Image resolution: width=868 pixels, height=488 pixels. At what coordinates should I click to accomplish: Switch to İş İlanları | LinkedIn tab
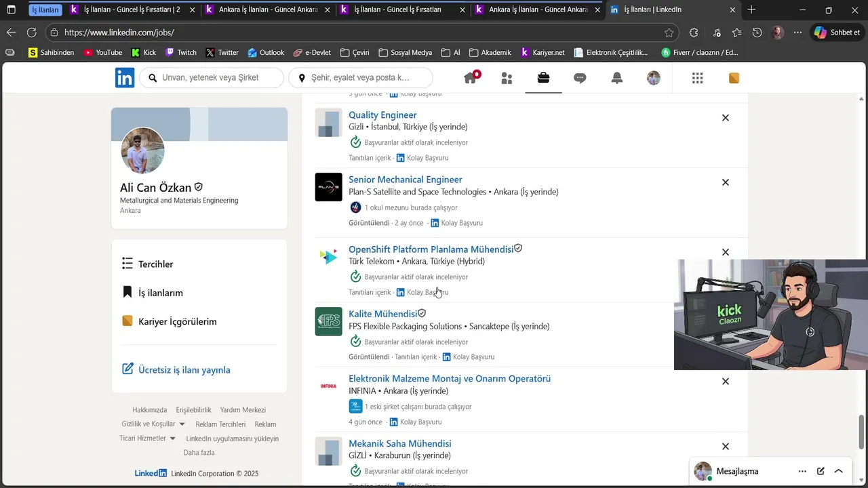[x=671, y=10]
